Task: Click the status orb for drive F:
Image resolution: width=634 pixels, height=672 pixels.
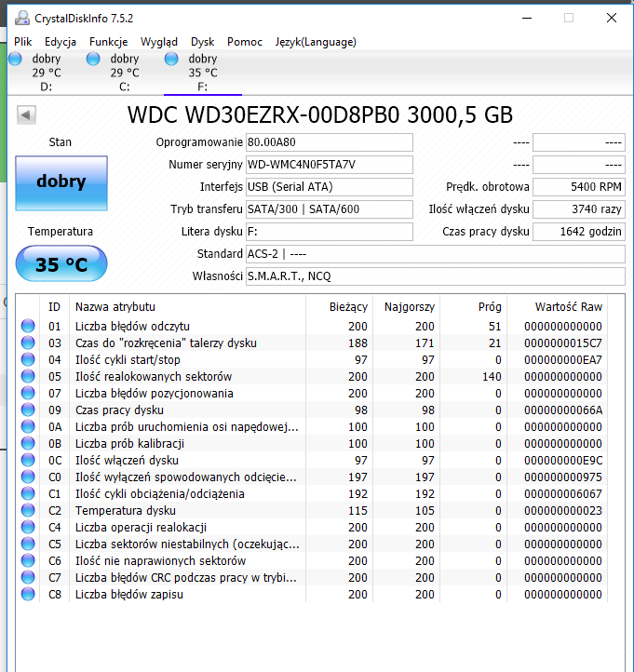Action: point(171,59)
